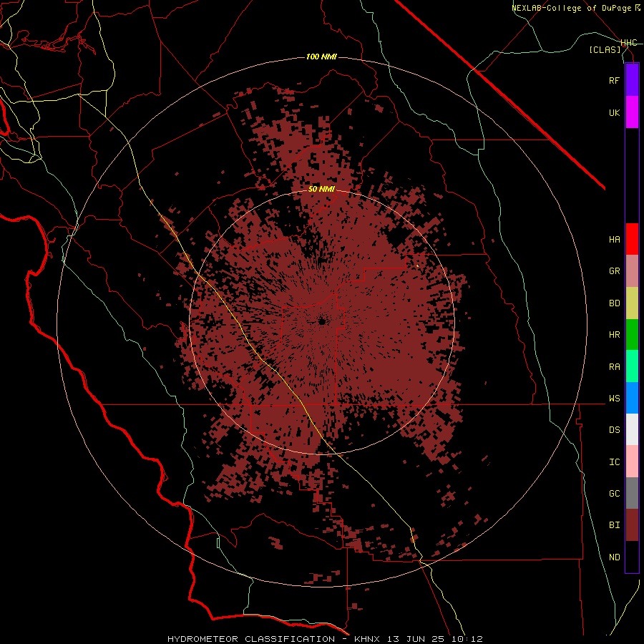The image size is (644, 644).
Task: Click the NEXLAB-College of DuPage credit text
Action: [x=571, y=8]
